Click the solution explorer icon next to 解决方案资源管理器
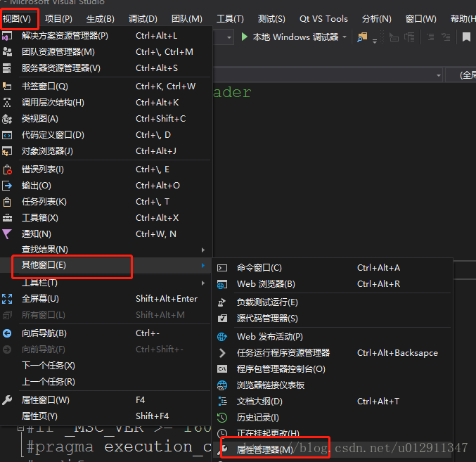The width and height of the screenshot is (476, 462). pyautogui.click(x=7, y=36)
